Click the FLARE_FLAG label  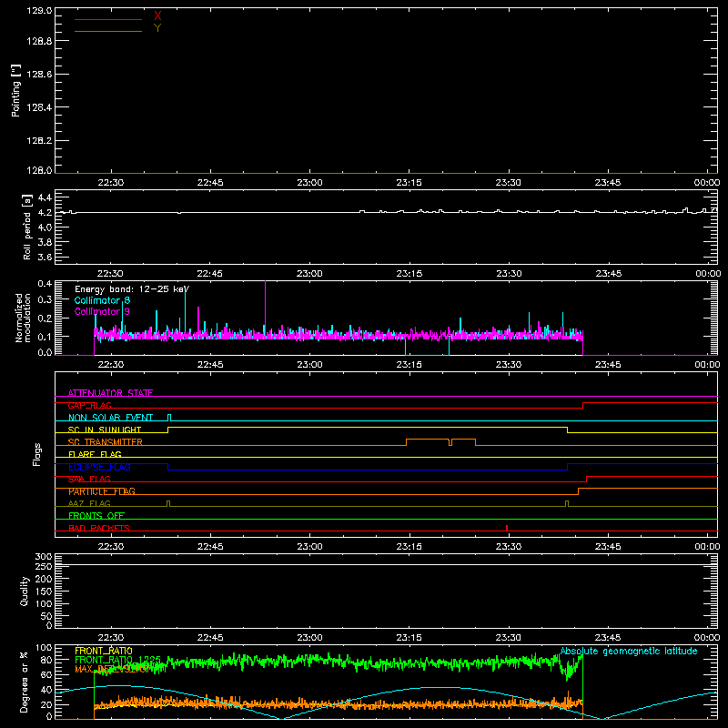[95, 454]
